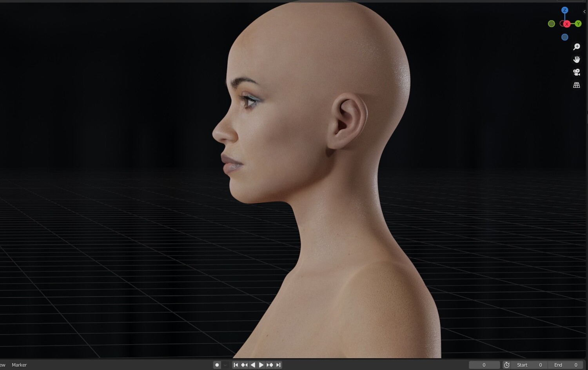Screen dimensions: 588x370
Task: Click the negative Z axis gizmo dot
Action: 564,37
